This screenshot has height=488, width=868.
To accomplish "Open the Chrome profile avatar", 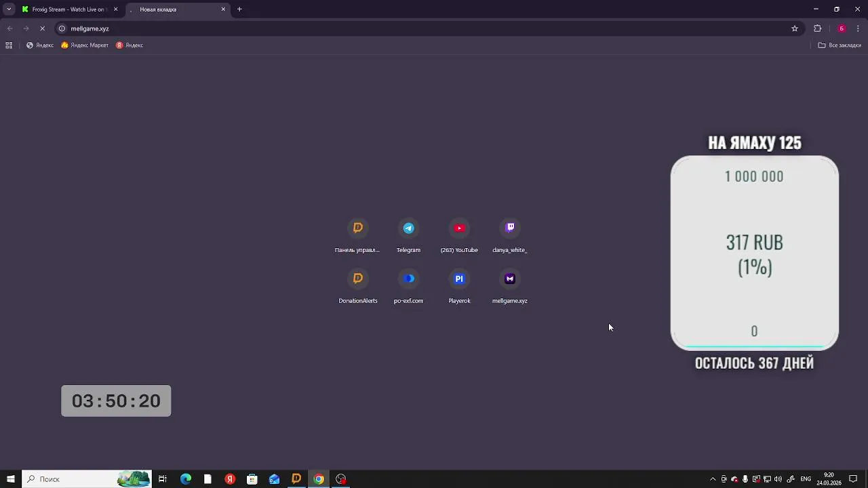I will pyautogui.click(x=842, y=28).
